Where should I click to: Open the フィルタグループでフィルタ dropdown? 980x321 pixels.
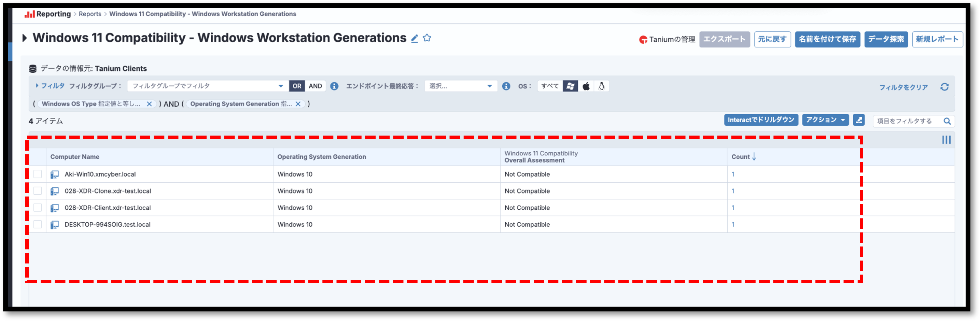[208, 86]
